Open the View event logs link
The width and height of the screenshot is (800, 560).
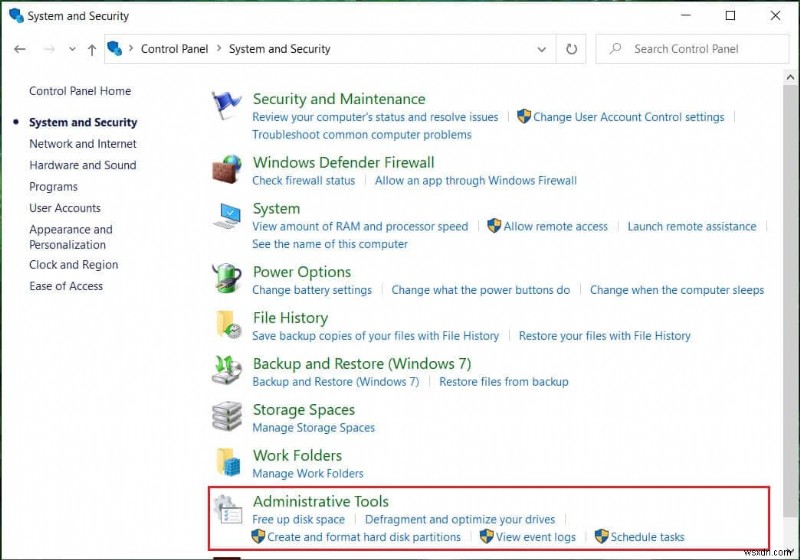tap(536, 537)
